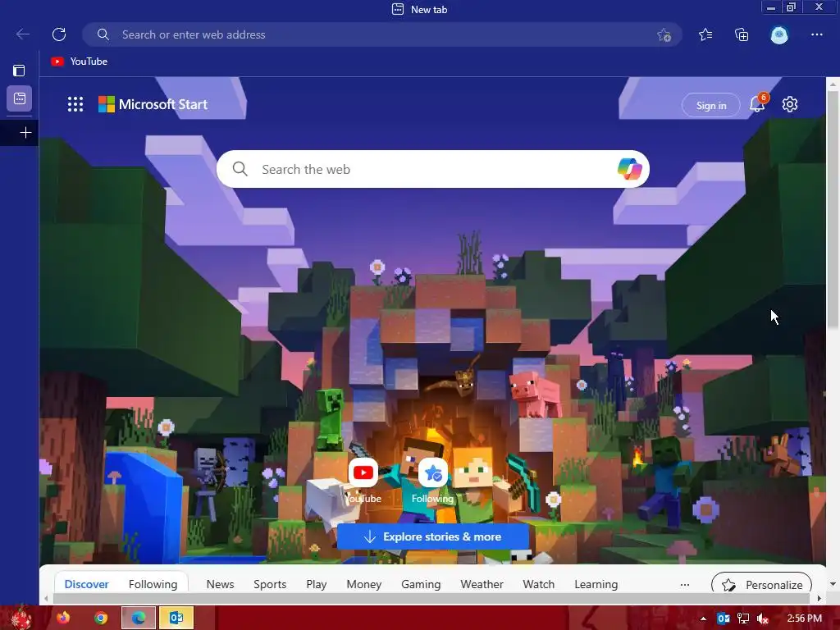Click the browser back arrow
The image size is (840, 630).
[x=23, y=34]
